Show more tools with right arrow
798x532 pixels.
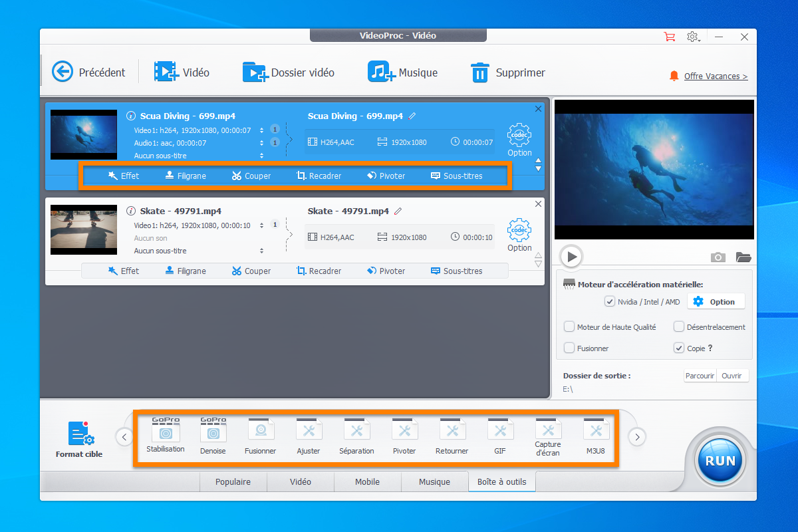point(637,437)
